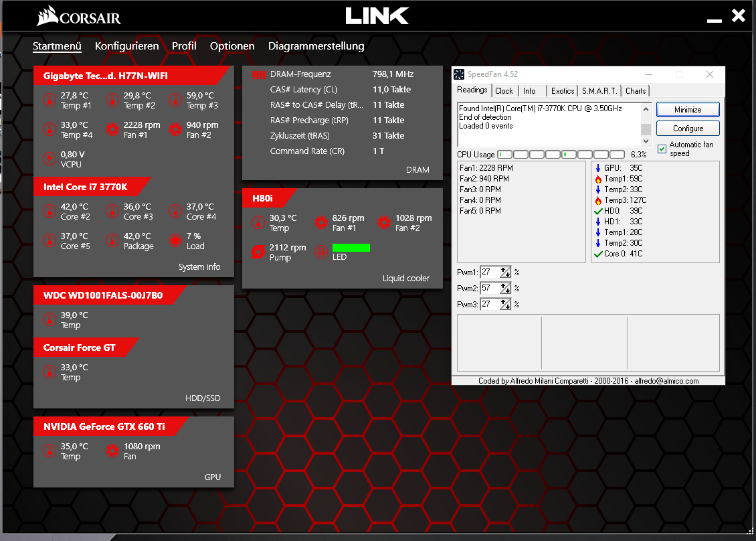Click scroll-up arrow in SpeedFan log box
Viewport: 756px width, 541px height.
646,109
